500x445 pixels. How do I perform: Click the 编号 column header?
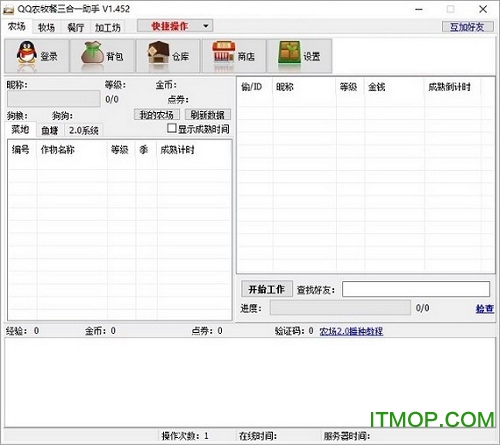(22, 150)
